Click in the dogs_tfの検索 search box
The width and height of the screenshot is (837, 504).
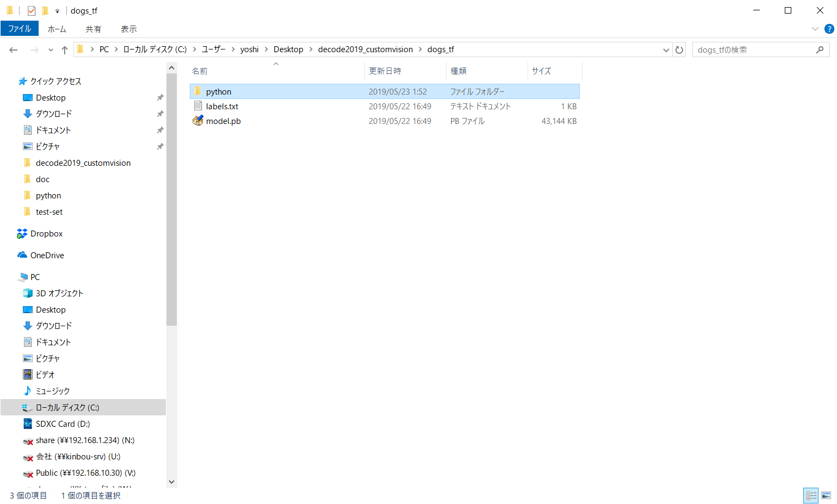pyautogui.click(x=755, y=50)
